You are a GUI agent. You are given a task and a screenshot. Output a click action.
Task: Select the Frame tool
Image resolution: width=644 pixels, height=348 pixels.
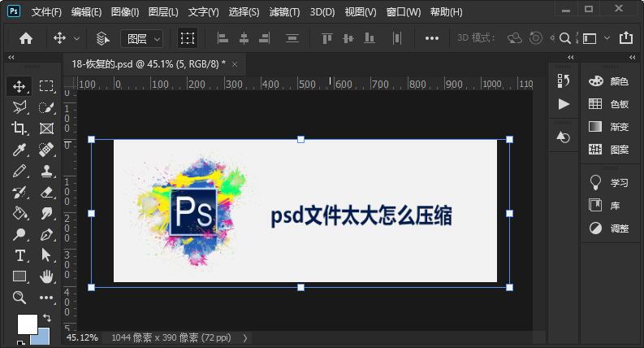click(46, 128)
